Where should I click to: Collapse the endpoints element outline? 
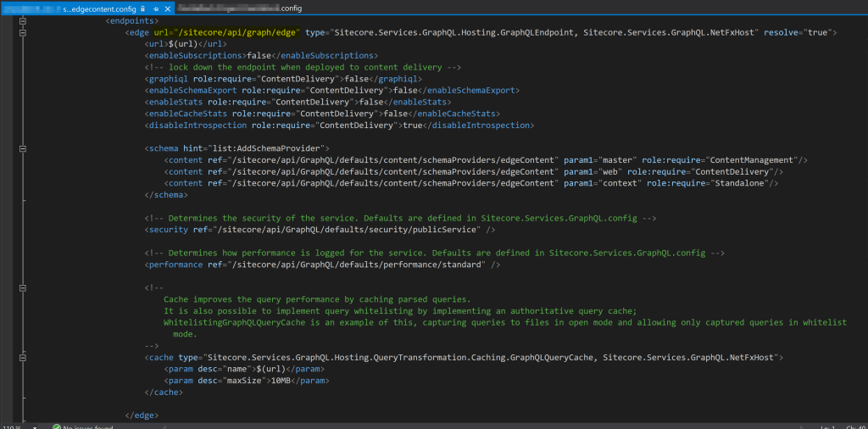(x=22, y=19)
